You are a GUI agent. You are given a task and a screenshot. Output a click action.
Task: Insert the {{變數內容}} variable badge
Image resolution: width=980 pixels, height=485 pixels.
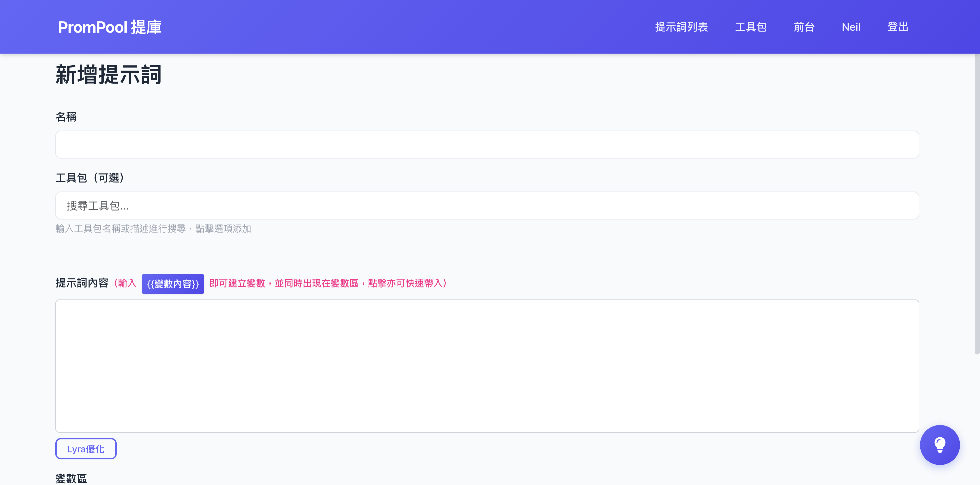click(173, 283)
